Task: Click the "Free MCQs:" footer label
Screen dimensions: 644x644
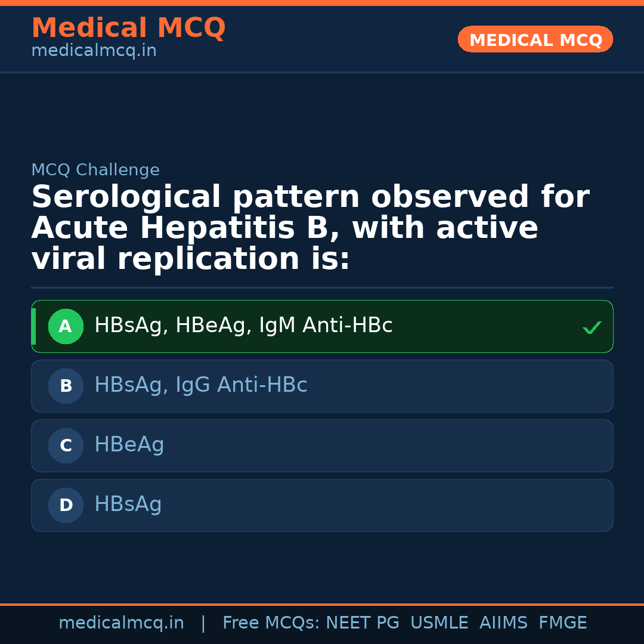Action: click(x=271, y=623)
